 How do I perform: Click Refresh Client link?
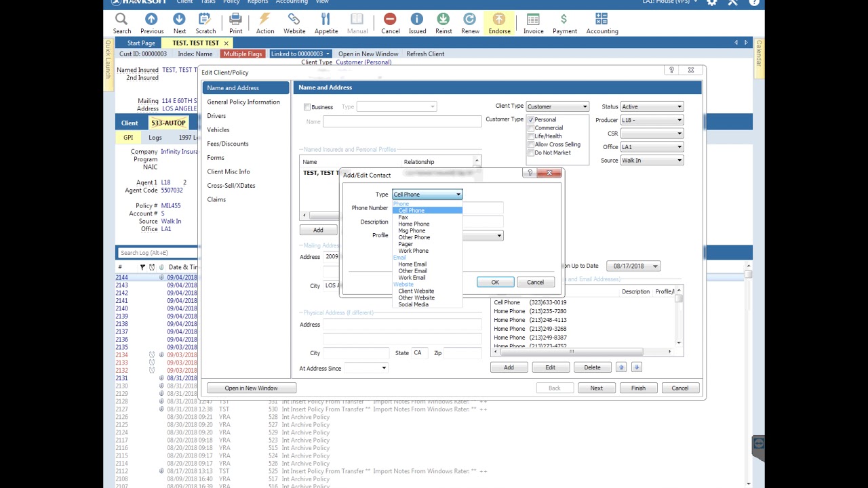pos(425,54)
